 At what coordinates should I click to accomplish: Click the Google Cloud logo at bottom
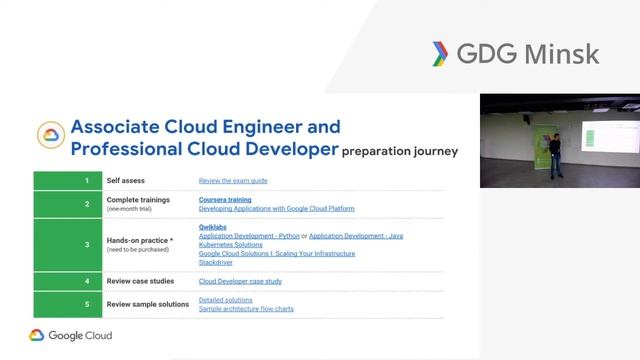pos(70,336)
